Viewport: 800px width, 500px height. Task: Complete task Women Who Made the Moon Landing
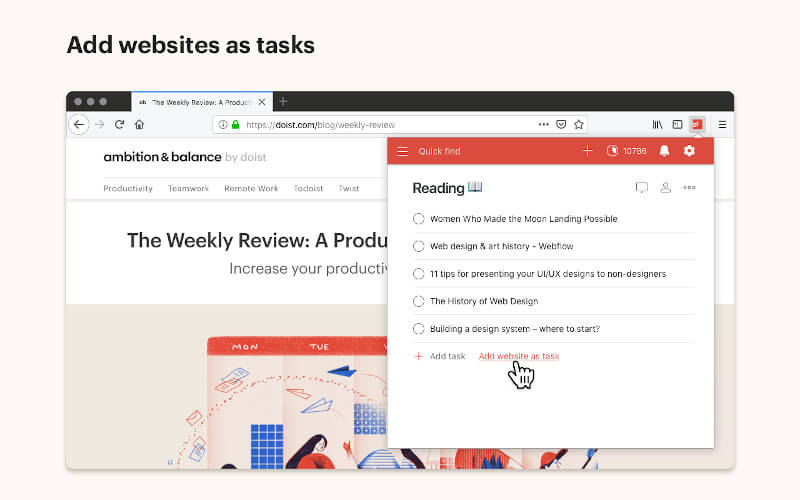(418, 219)
